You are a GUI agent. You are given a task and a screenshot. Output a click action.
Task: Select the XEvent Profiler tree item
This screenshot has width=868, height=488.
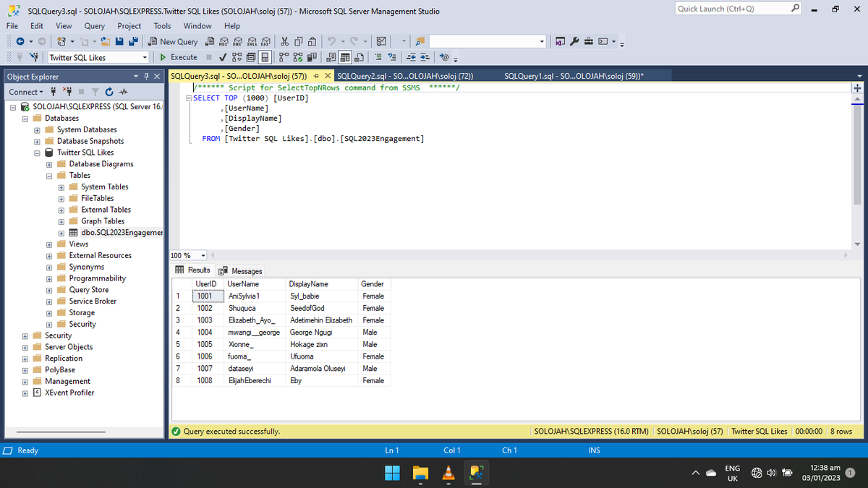click(x=69, y=393)
